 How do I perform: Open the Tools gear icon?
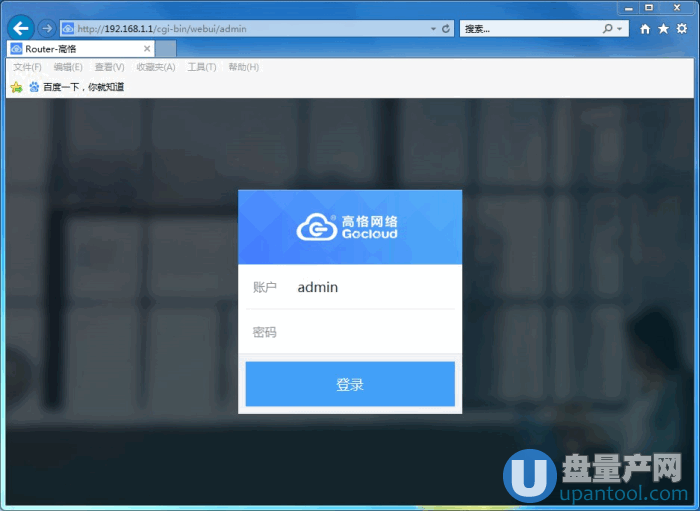[x=681, y=29]
